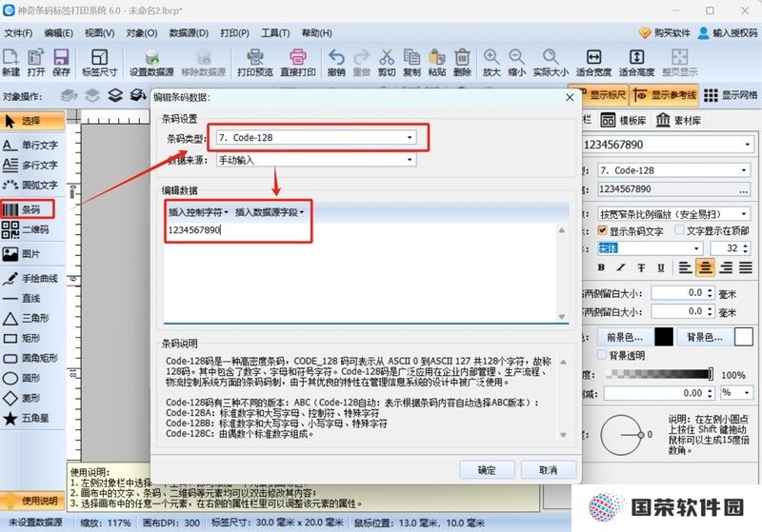The width and height of the screenshot is (762, 532).
Task: Adjust the 100% opacity gradient slider
Action: (660, 374)
